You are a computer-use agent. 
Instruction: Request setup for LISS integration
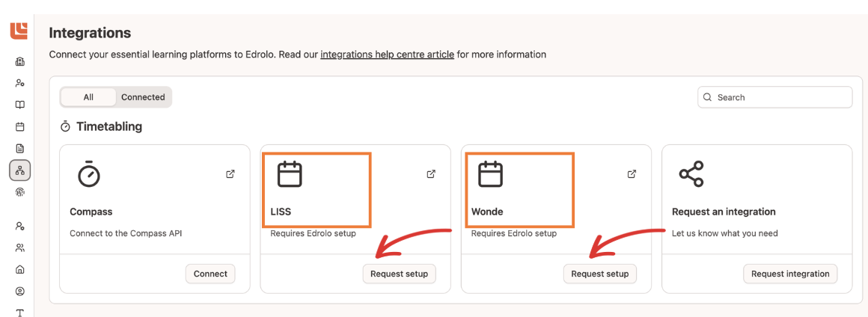[399, 274]
